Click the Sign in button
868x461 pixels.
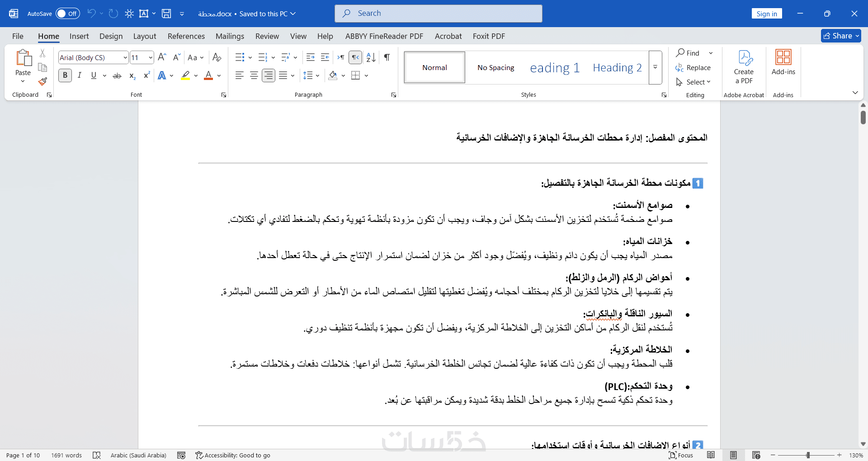point(767,14)
